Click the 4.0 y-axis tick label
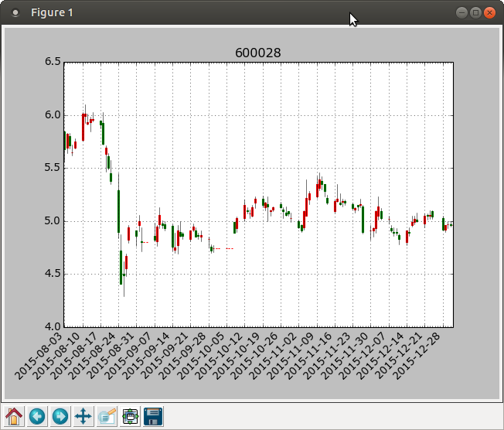Viewport: 504px width, 430px height. (53, 327)
